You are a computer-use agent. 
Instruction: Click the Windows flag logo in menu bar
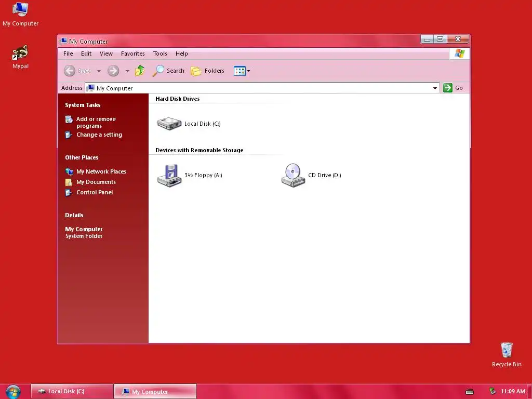tap(460, 54)
